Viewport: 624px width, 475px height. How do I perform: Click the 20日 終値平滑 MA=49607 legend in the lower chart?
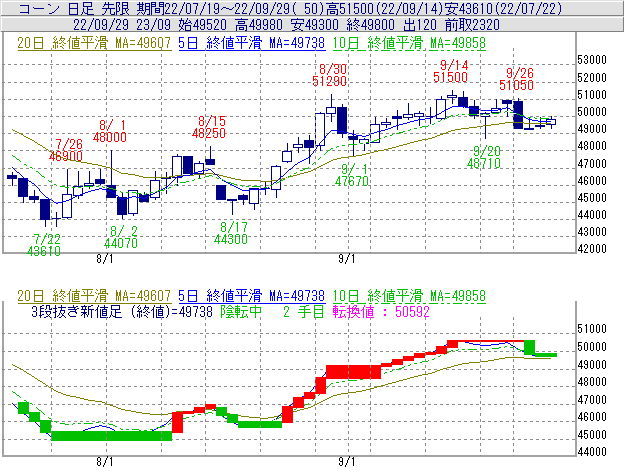pyautogui.click(x=94, y=296)
